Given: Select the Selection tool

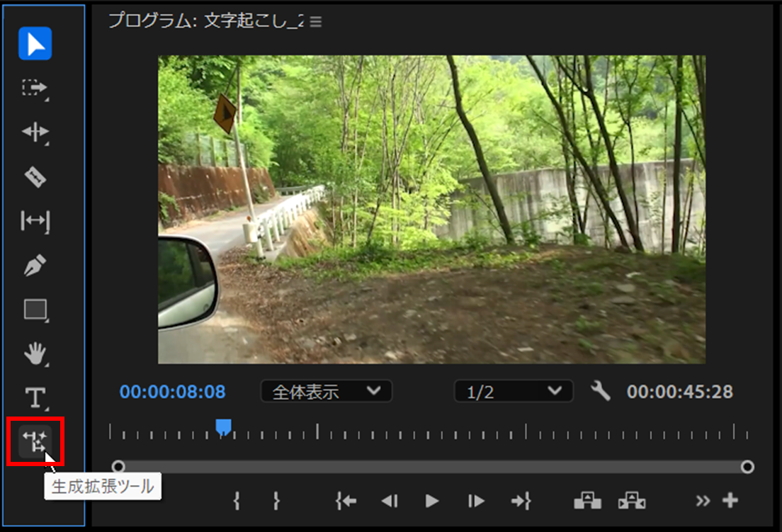Looking at the screenshot, I should click(34, 44).
